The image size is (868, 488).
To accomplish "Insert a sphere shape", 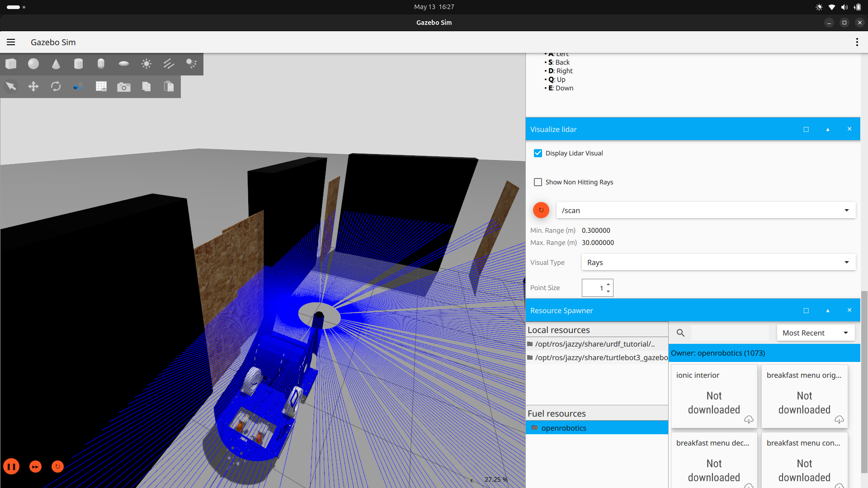I will [x=33, y=64].
